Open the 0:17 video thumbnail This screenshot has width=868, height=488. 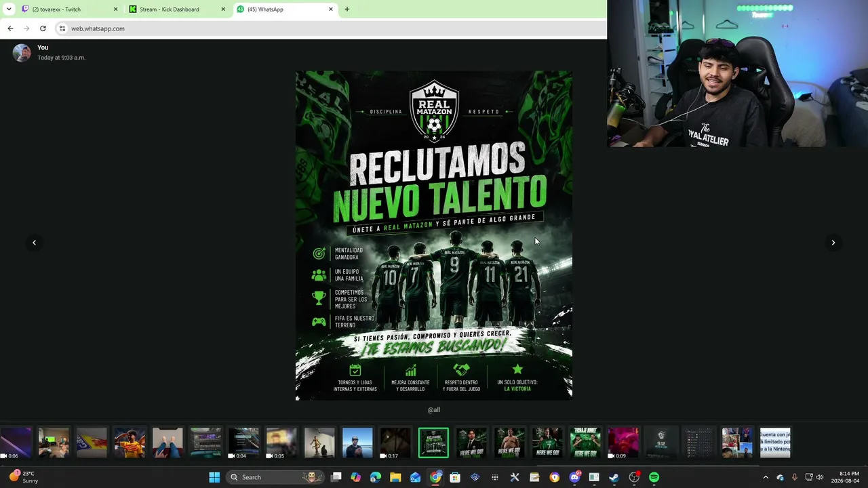coord(395,443)
